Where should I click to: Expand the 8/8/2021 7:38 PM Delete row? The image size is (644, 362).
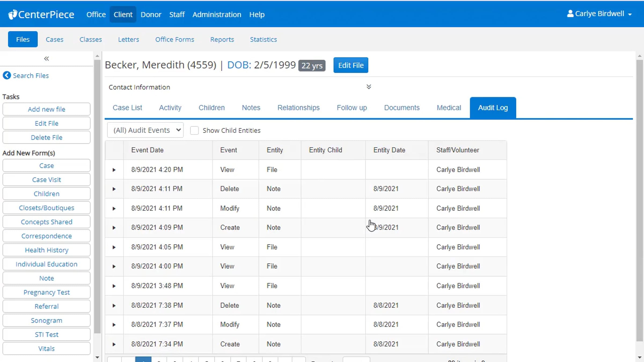(x=114, y=305)
